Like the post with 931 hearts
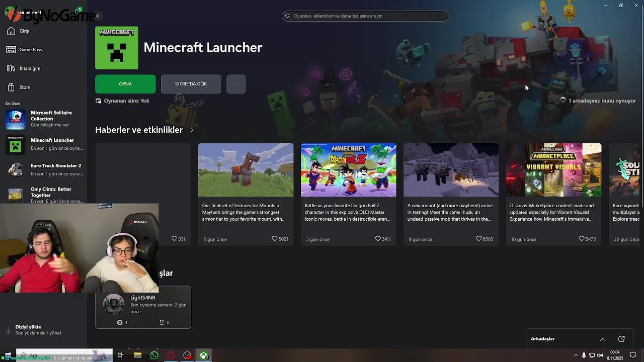The height and width of the screenshot is (362, 644). click(175, 239)
